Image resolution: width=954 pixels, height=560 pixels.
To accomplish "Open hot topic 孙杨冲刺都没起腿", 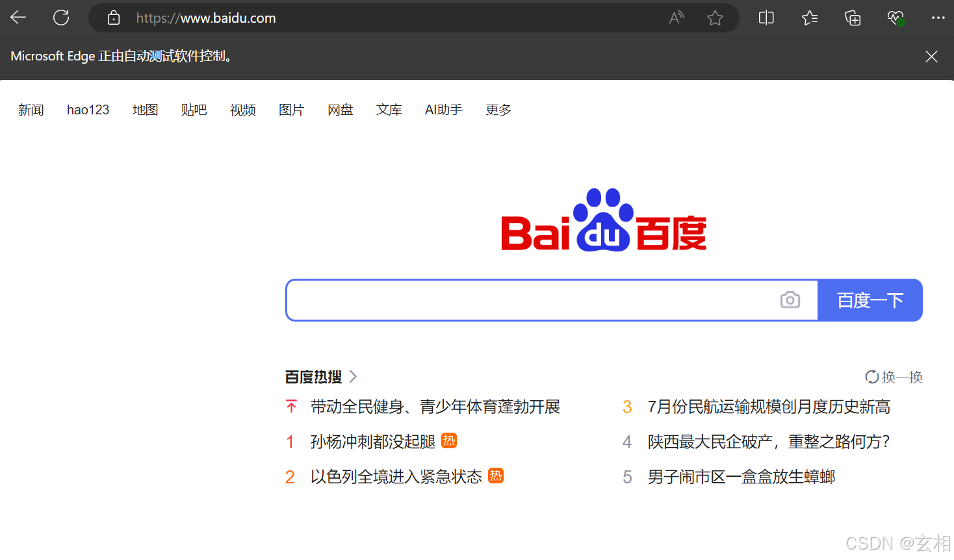I will point(373,442).
